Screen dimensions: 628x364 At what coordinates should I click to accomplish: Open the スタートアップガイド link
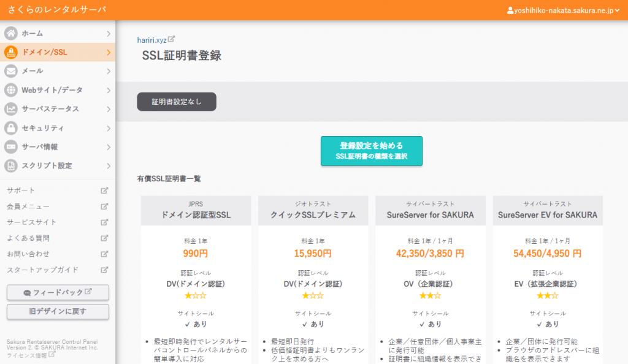click(42, 270)
